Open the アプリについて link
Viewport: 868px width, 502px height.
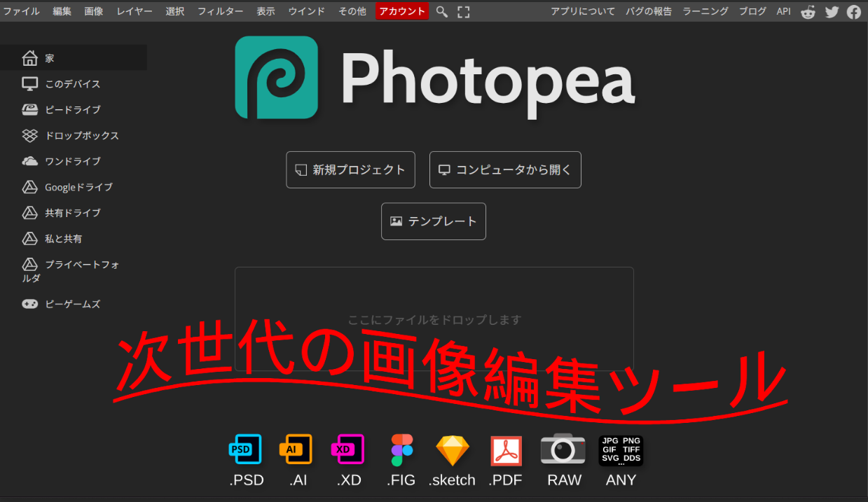click(x=583, y=11)
